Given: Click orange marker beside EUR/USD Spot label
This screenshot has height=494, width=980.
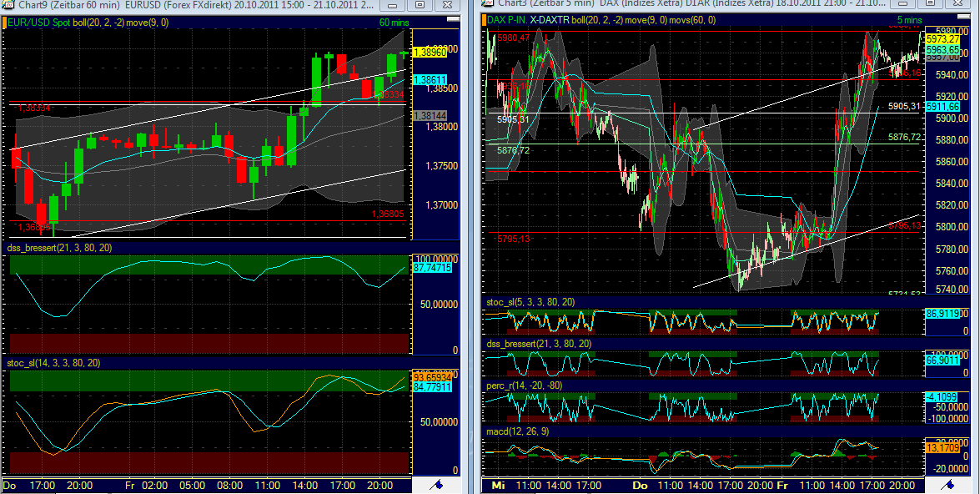Looking at the screenshot, I should pos(5,22).
